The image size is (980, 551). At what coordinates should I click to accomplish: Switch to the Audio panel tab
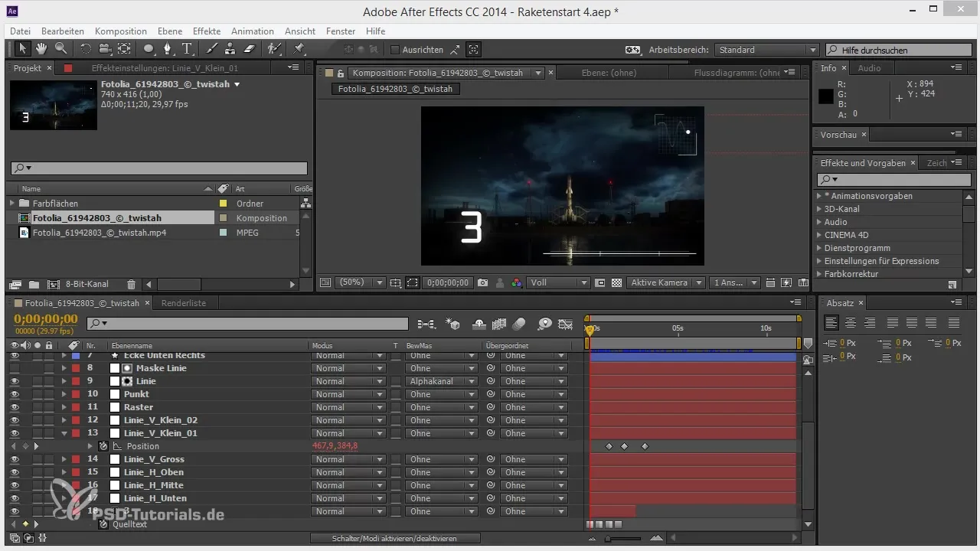pos(869,68)
